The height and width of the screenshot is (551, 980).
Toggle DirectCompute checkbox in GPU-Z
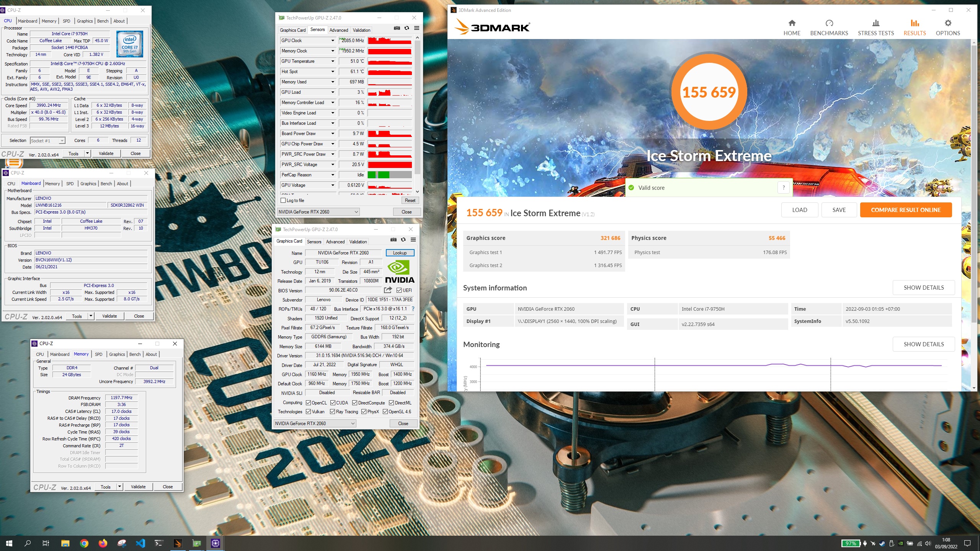point(354,403)
